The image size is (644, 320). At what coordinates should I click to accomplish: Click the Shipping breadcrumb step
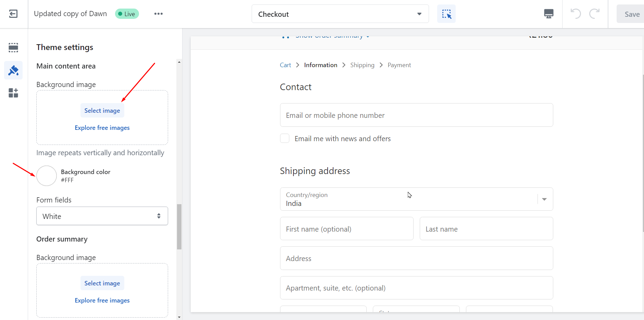click(362, 65)
